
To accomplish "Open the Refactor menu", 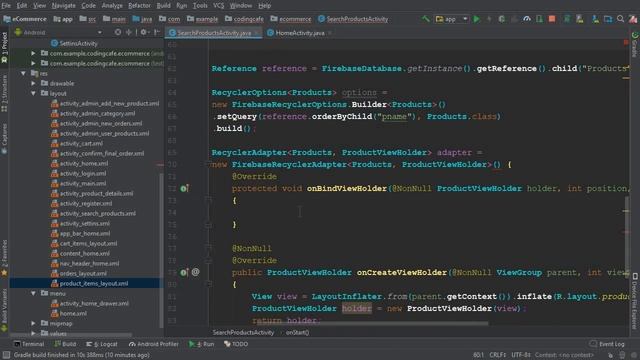I will pos(139,5).
